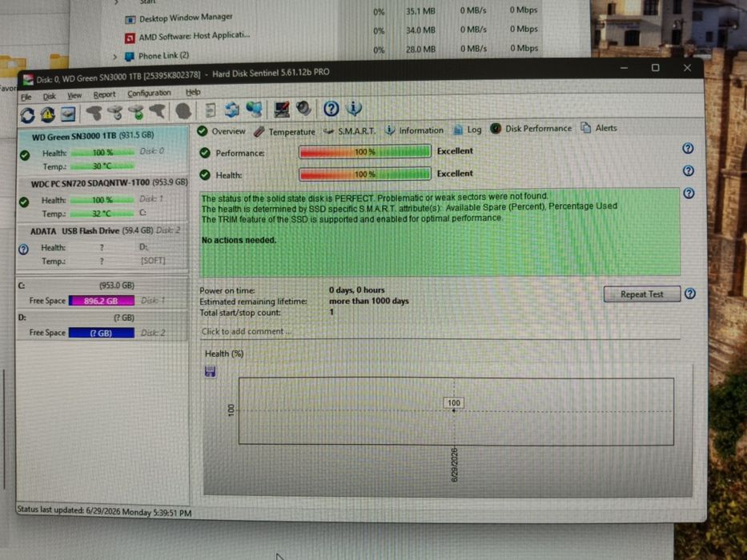Click the monitor with pen configuration icon
Image resolution: width=747 pixels, height=560 pixels.
(282, 109)
